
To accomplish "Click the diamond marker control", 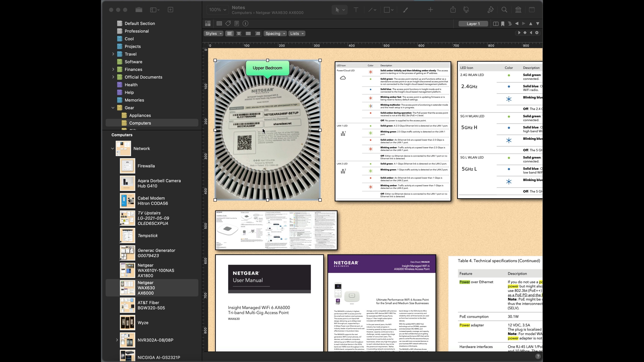I will tap(525, 33).
